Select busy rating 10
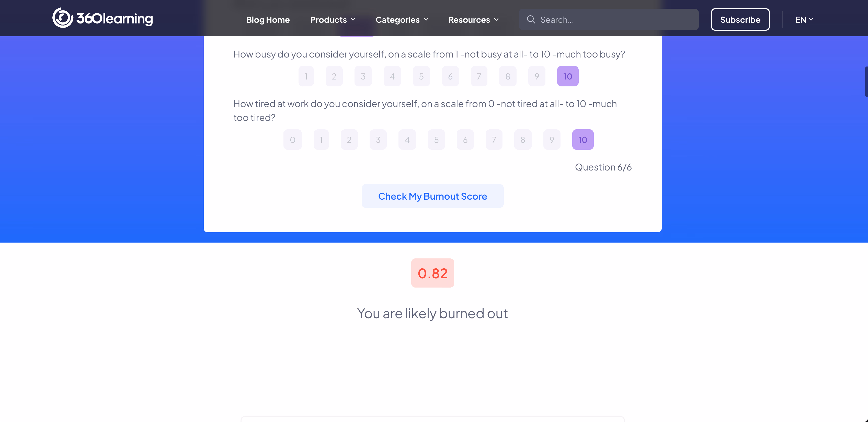868x422 pixels. click(567, 76)
